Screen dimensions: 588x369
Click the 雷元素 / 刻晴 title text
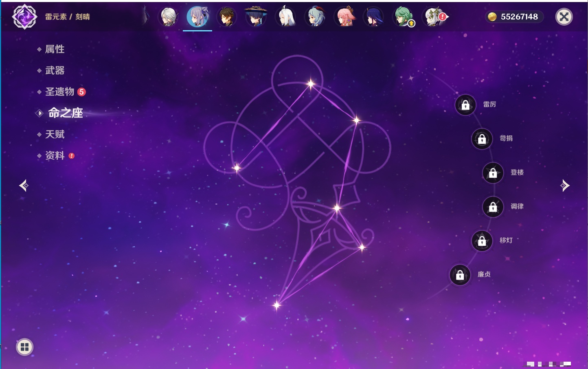click(67, 17)
